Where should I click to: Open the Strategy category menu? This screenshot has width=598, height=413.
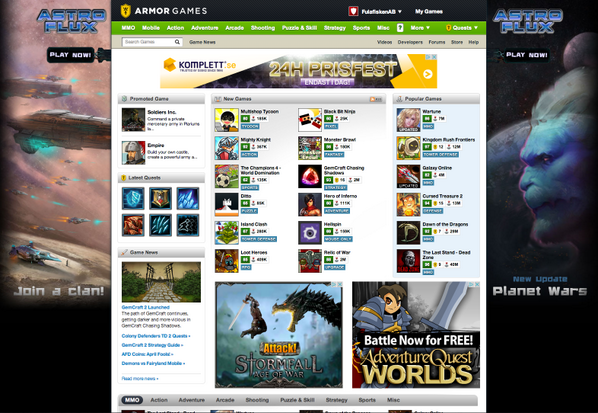tap(334, 28)
